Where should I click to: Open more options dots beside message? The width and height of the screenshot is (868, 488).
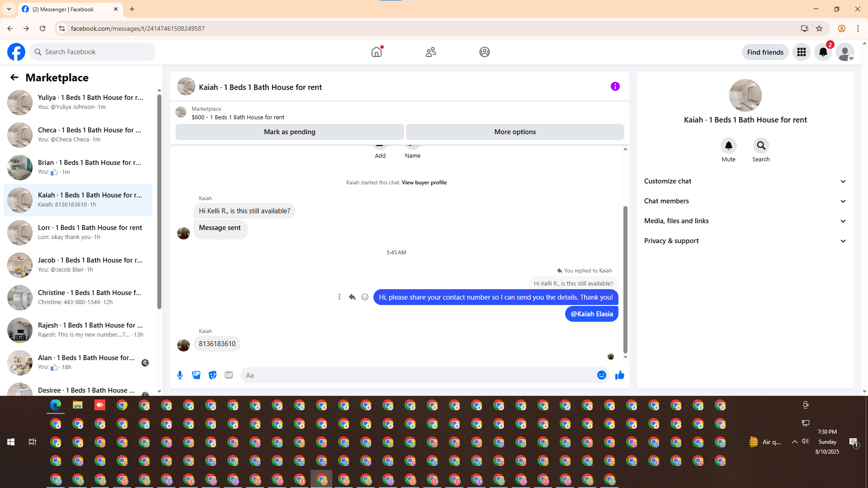(340, 297)
